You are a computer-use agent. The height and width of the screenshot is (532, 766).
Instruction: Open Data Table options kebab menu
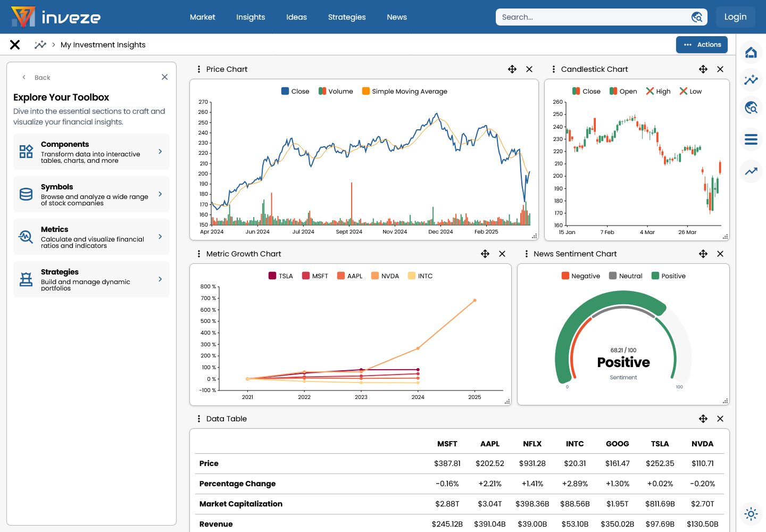[x=199, y=419]
